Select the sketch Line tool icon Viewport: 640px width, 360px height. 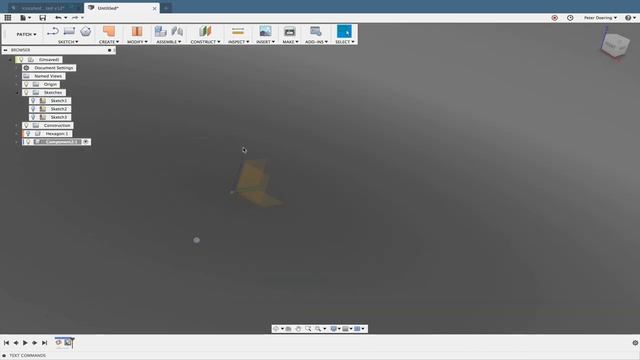click(x=53, y=31)
